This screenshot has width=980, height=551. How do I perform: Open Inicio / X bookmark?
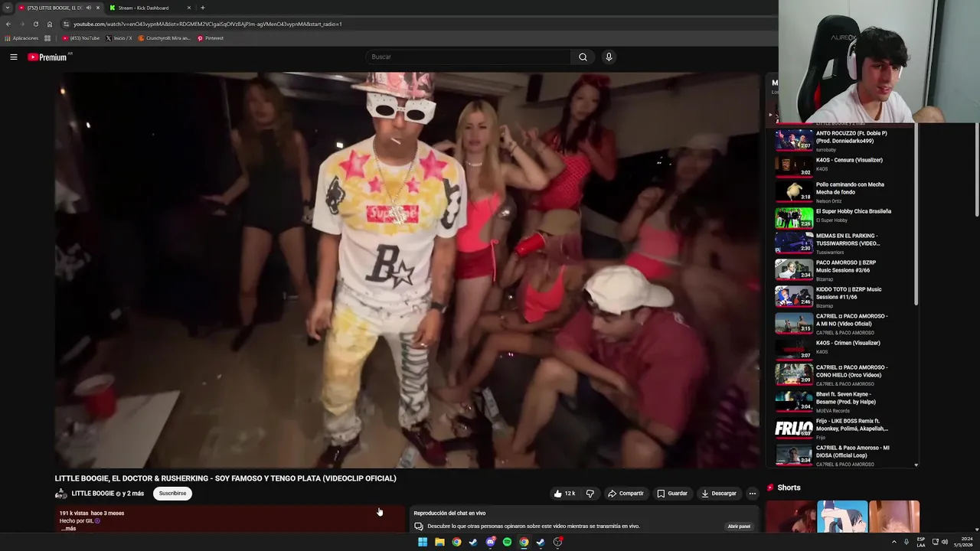pos(119,38)
